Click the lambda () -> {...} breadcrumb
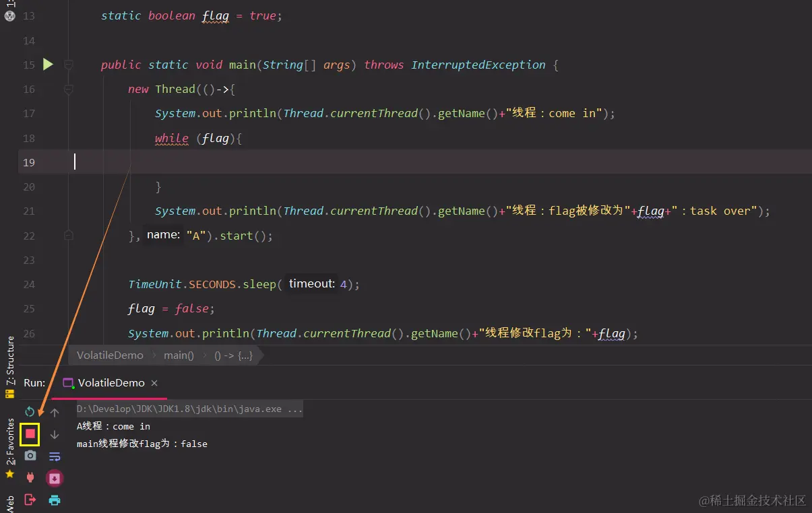The width and height of the screenshot is (812, 513). pos(233,355)
